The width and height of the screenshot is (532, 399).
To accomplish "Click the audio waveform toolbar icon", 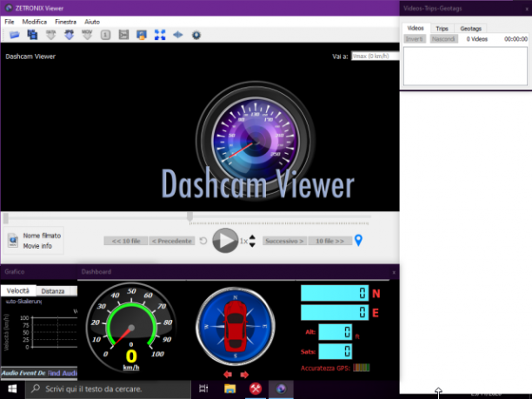I will click(178, 35).
